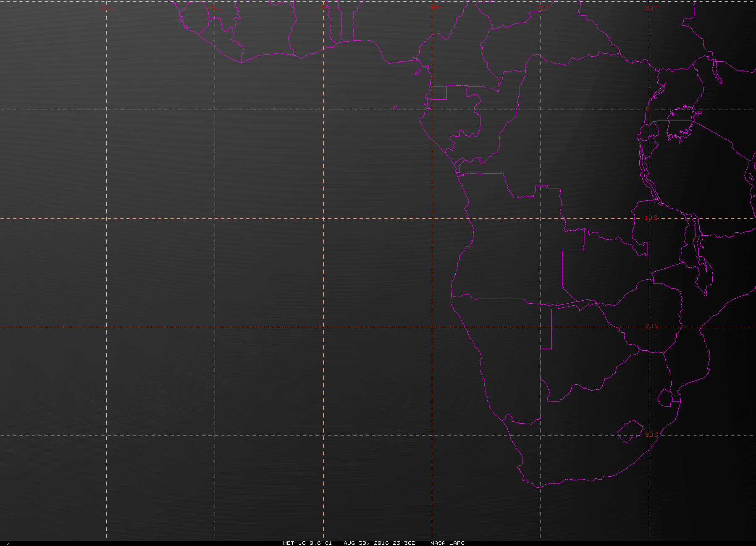Click the "30E" longitude label
Viewport: 756px width, 546px height.
point(651,8)
